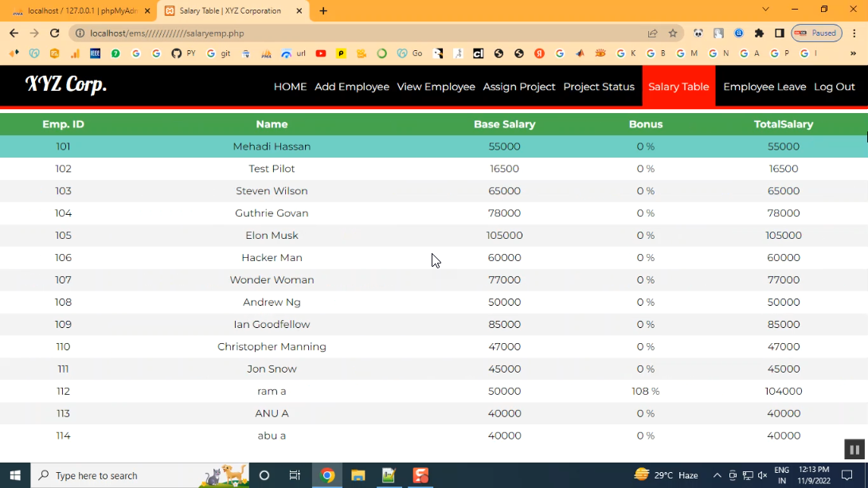Open the tab search dropdown arrow

coord(765,10)
